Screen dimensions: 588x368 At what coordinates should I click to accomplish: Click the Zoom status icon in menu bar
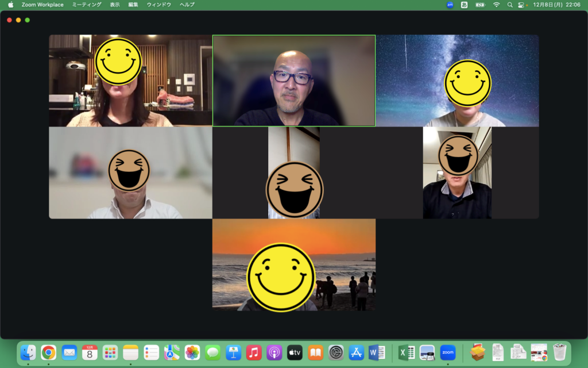[x=450, y=5]
